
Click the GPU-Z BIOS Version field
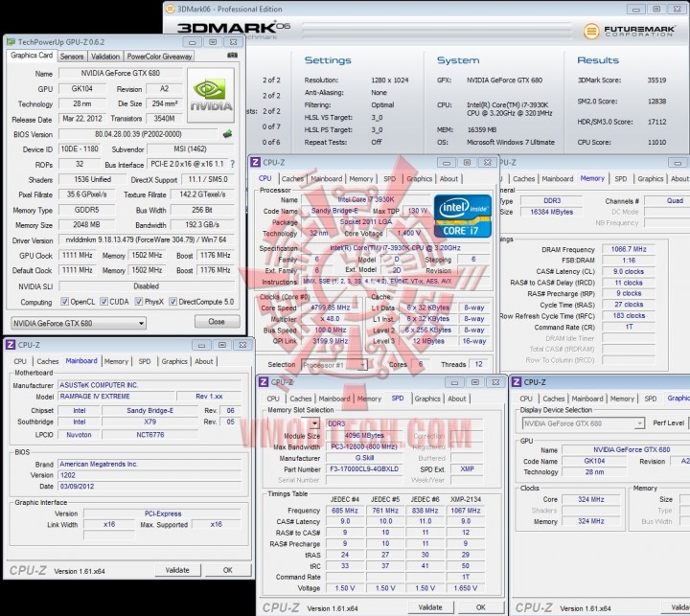click(138, 134)
